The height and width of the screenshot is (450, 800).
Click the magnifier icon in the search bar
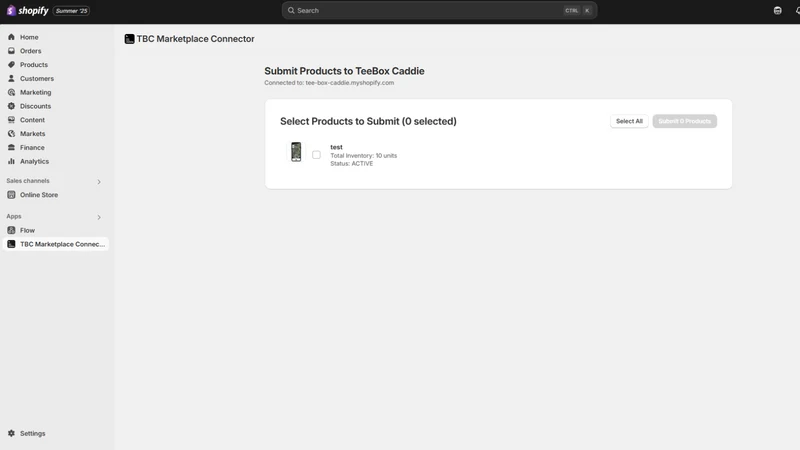291,10
